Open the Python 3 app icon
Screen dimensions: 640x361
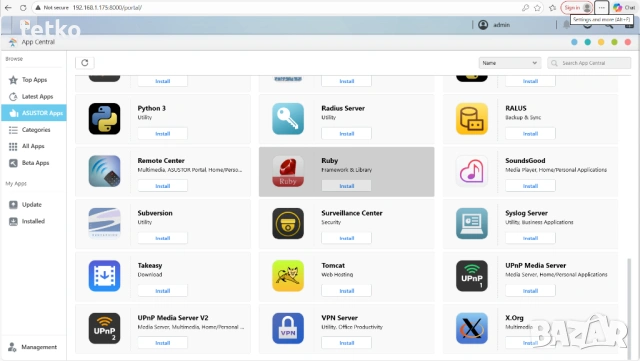point(104,119)
